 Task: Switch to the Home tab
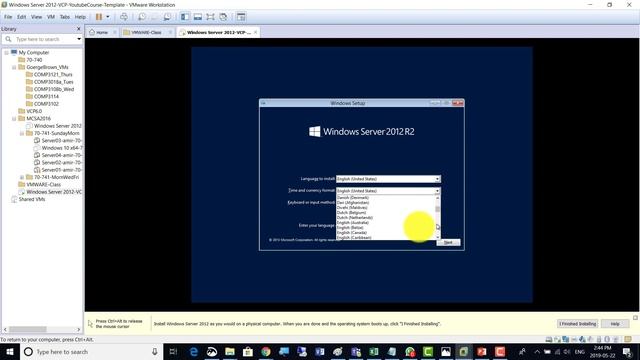(102, 32)
